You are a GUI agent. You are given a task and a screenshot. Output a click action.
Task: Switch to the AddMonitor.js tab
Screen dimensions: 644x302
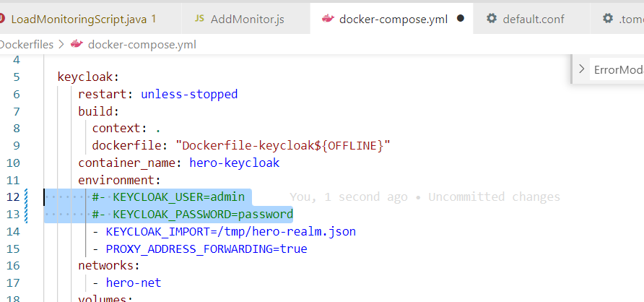click(247, 19)
